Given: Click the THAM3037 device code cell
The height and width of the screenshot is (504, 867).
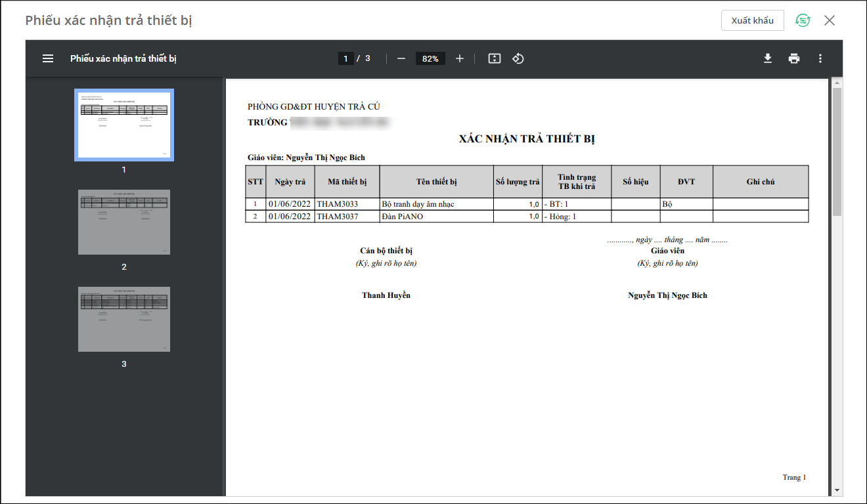Looking at the screenshot, I should pyautogui.click(x=347, y=217).
